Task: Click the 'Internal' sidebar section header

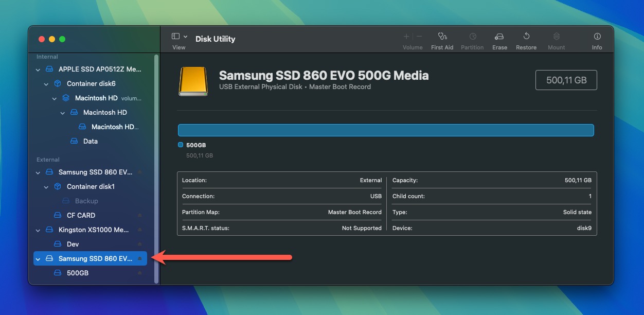Action: [x=47, y=57]
